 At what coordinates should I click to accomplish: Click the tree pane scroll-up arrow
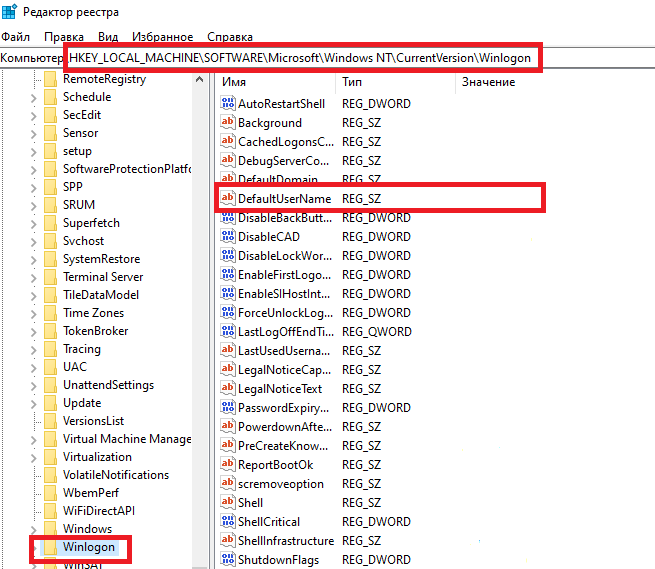pos(200,79)
